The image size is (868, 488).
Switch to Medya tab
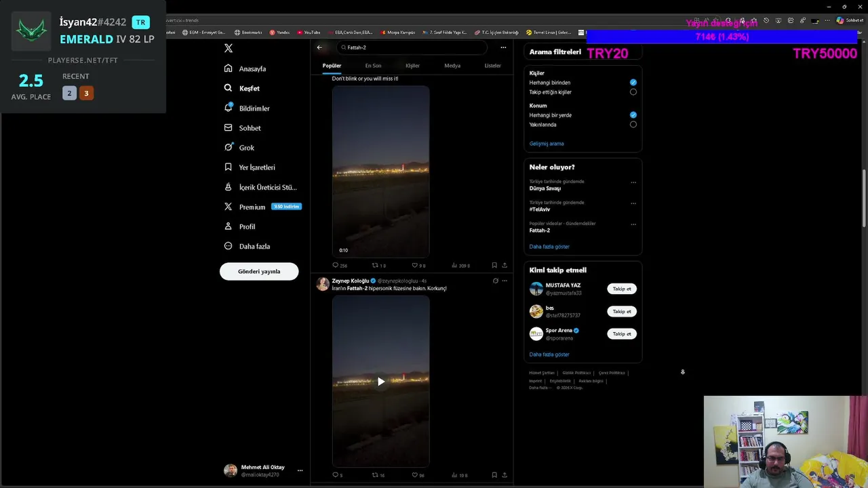pyautogui.click(x=452, y=66)
